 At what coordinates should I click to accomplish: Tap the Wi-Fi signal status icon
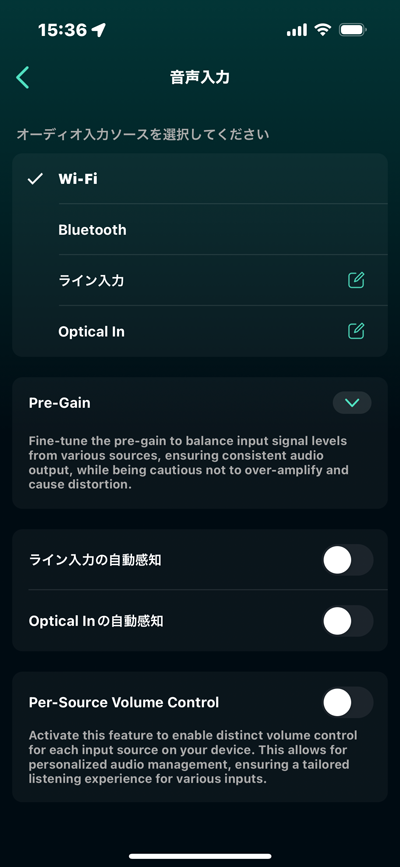click(x=322, y=30)
